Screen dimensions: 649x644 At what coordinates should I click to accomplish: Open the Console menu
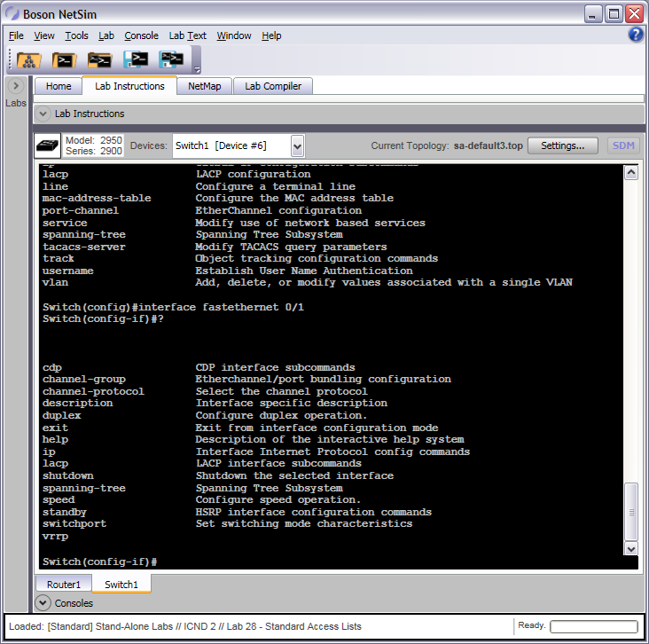[x=141, y=35]
